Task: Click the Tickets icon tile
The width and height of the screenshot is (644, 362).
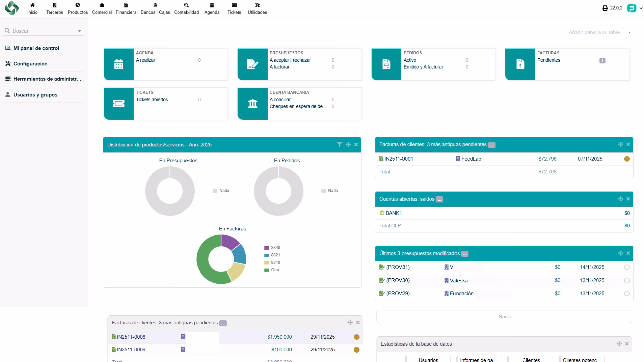Action: pyautogui.click(x=119, y=104)
